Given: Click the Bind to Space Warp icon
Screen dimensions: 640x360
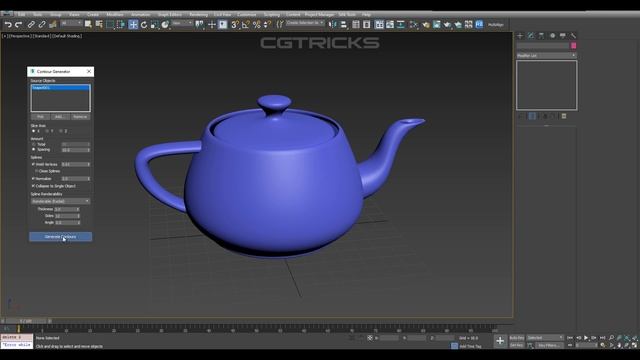Looking at the screenshot, I should (52, 25).
